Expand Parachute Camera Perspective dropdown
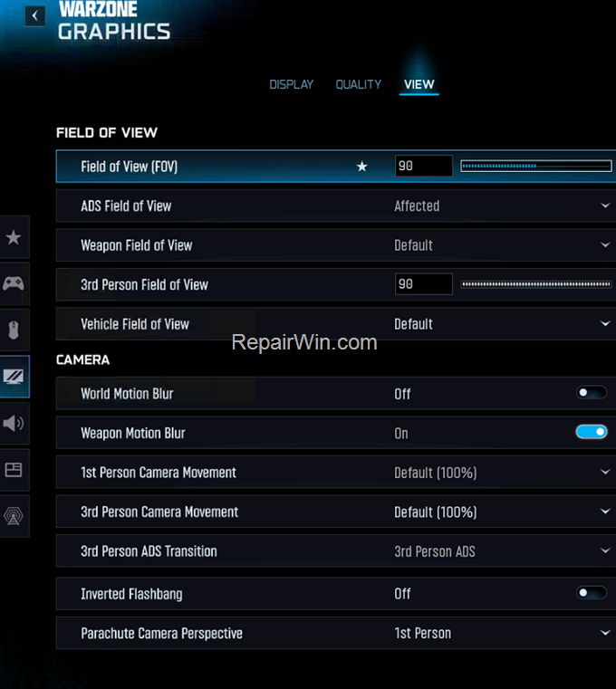The width and height of the screenshot is (616, 689). coord(605,633)
